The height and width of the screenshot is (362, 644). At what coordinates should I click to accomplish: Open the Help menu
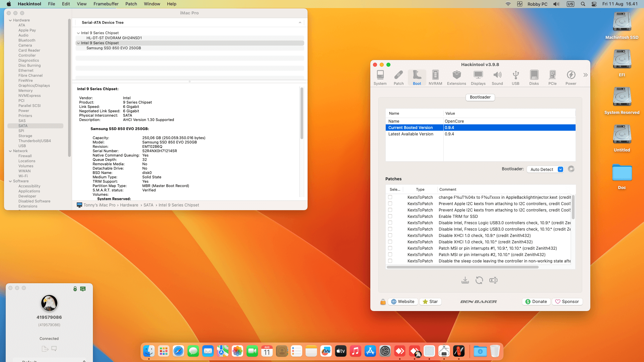(x=172, y=4)
